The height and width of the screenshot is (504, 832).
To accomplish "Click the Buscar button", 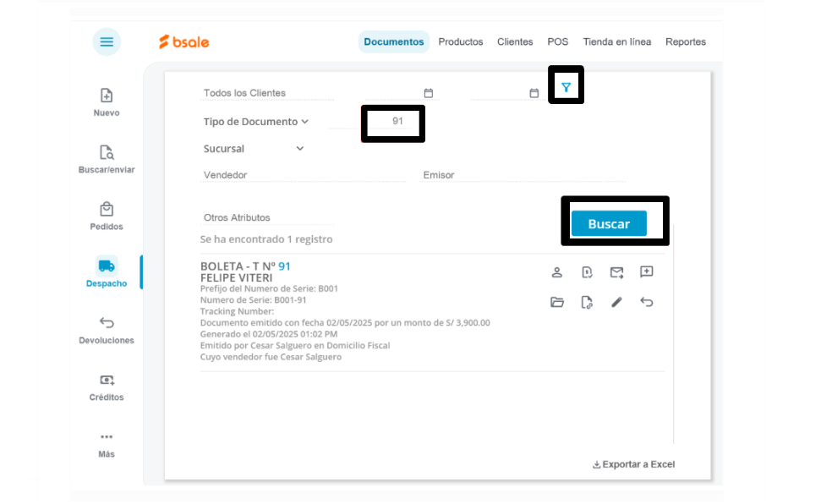I will point(609,224).
